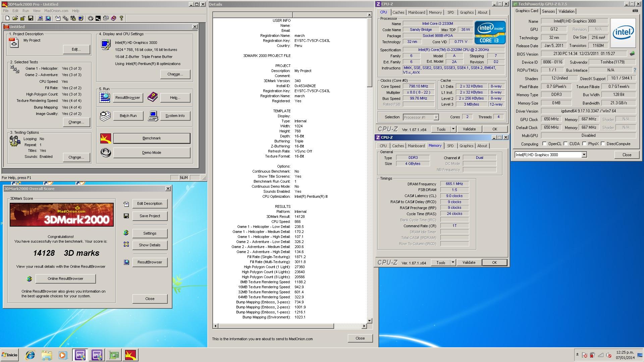The image size is (644, 362).
Task: Click the System Info computer toolbar icon
Action: tap(40, 18)
